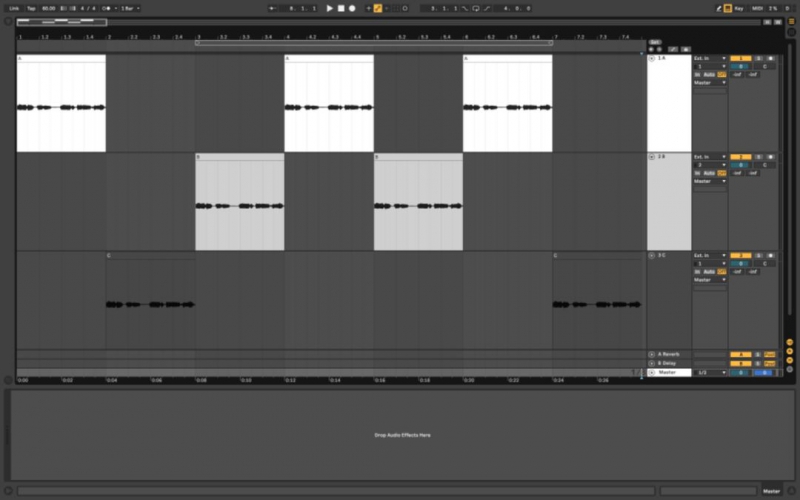Start playback with the Play button
Screen dimensions: 800x500
pyautogui.click(x=330, y=8)
